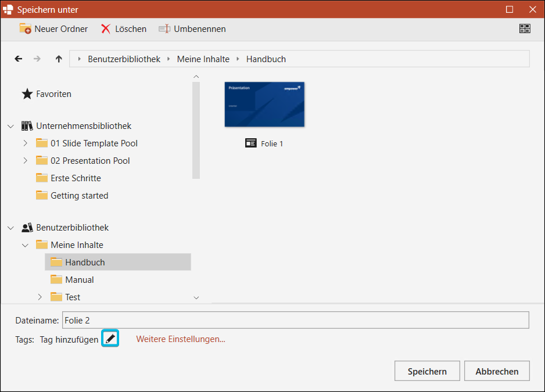Image resolution: width=545 pixels, height=392 pixels.
Task: Click the Abbrechen button
Action: (497, 371)
